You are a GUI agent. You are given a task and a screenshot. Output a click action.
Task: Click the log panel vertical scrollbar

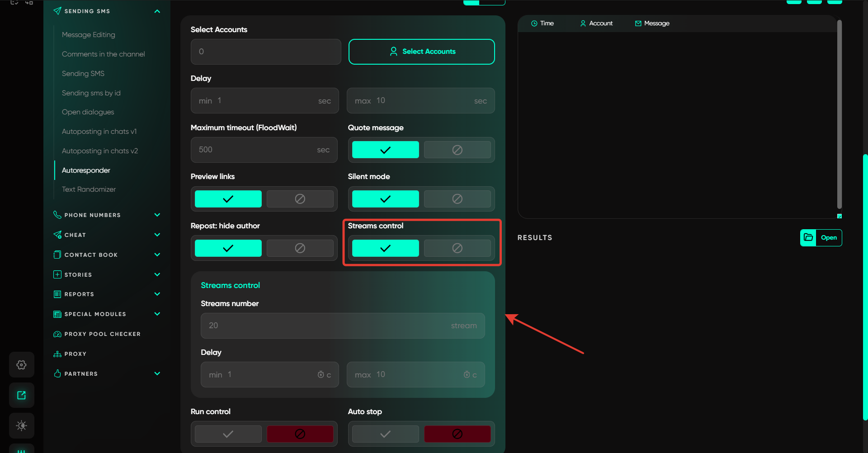point(839,113)
